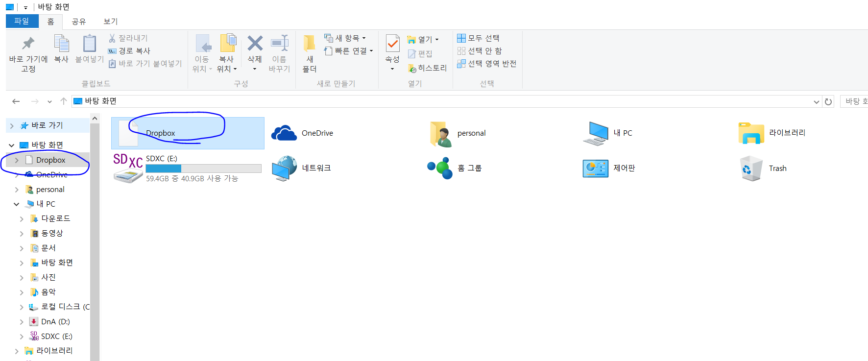Go up one level with up arrow
Viewport: 868px width, 361px height.
click(x=64, y=101)
